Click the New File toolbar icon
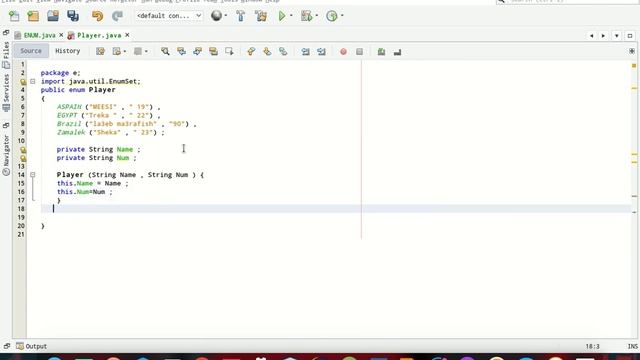The height and width of the screenshot is (360, 640). pyautogui.click(x=14, y=16)
